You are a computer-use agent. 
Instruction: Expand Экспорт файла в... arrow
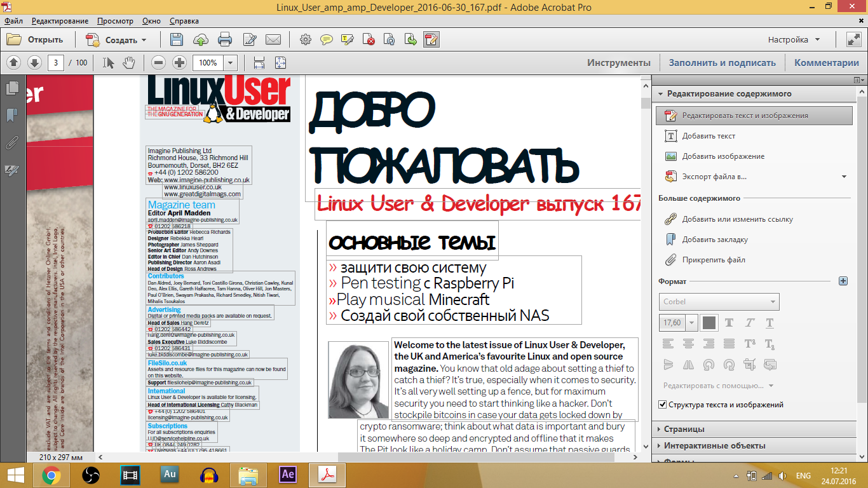pos(844,177)
